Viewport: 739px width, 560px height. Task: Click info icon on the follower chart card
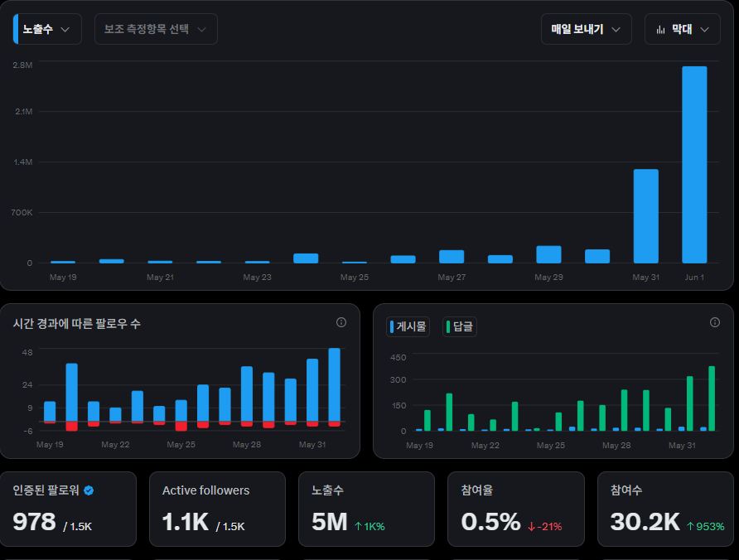point(341,322)
